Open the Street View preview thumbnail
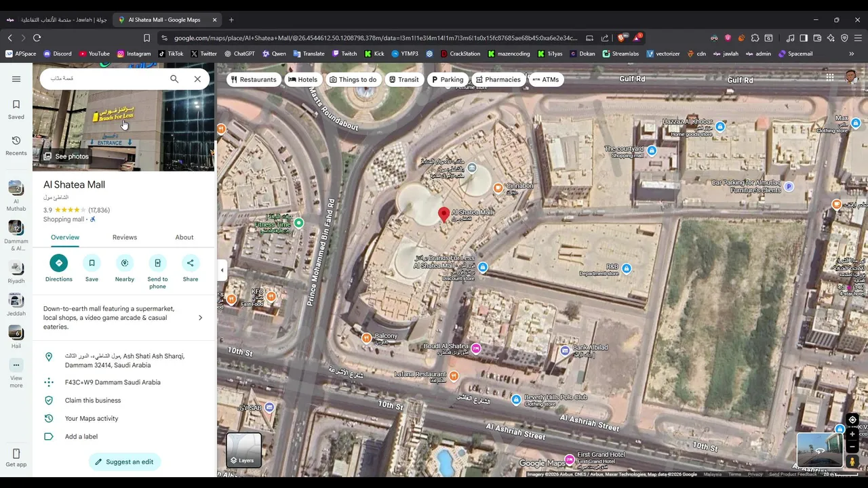Viewport: 868px width, 488px height. click(820, 450)
